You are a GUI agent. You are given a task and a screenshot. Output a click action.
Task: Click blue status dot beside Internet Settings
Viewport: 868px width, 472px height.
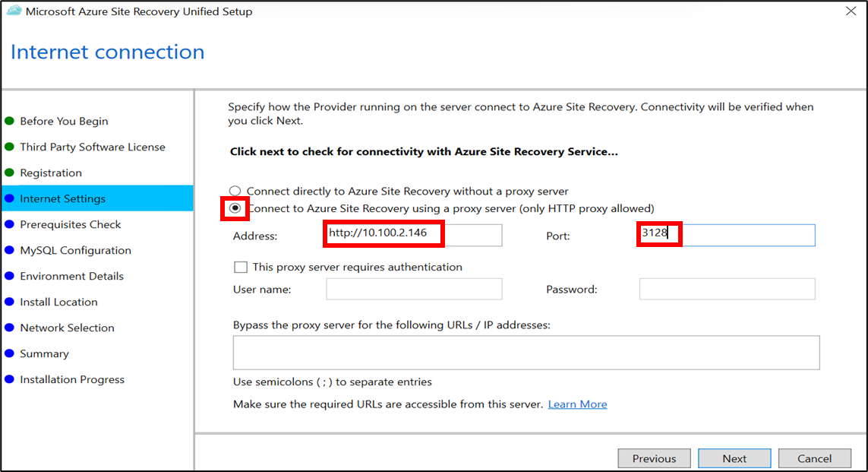coord(9,198)
